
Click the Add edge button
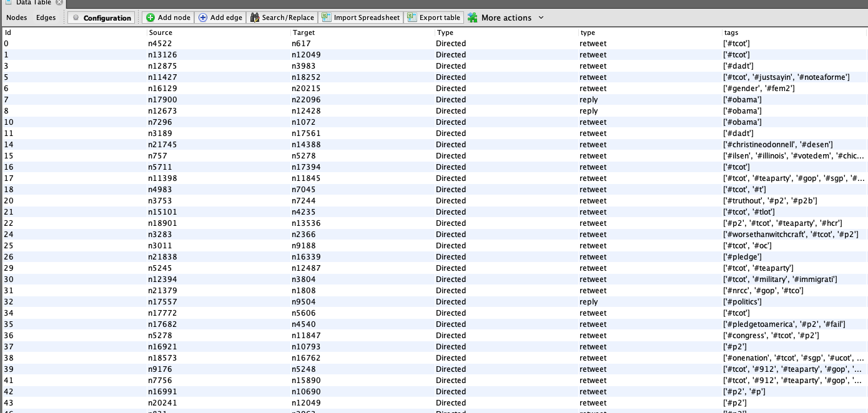[220, 17]
